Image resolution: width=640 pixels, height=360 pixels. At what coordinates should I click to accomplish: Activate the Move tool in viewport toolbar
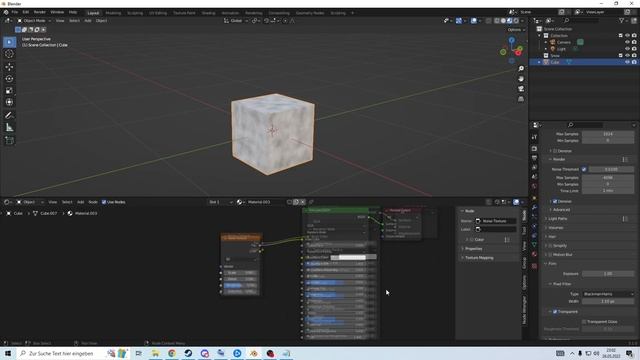(9, 67)
